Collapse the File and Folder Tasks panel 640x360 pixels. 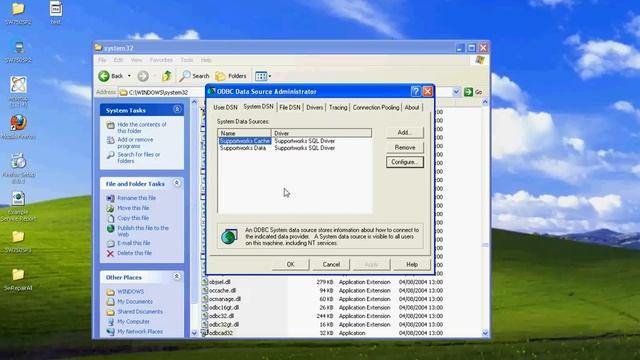tap(177, 183)
